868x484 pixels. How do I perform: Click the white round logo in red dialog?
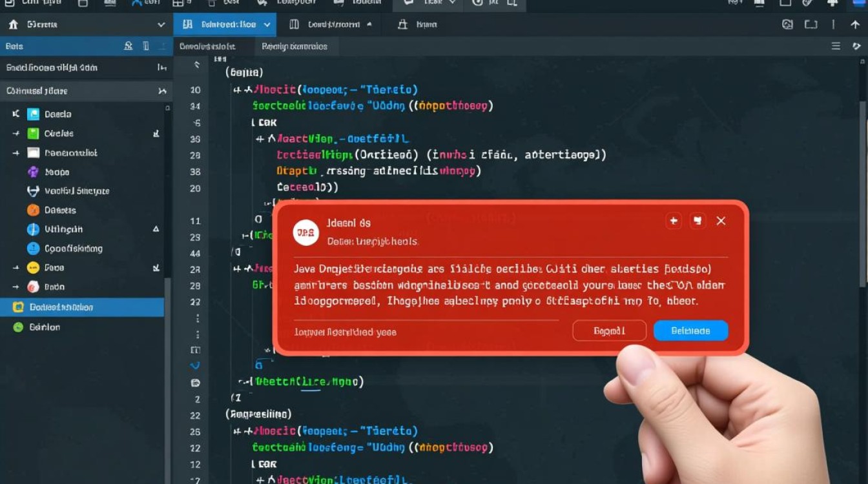[x=305, y=232]
